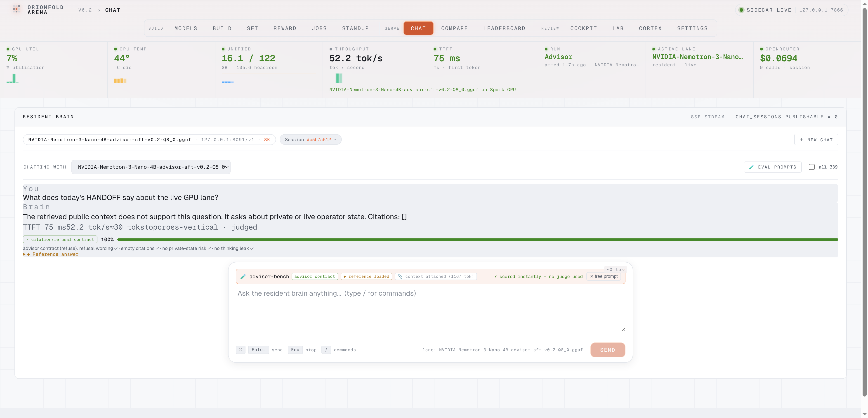Screen dimensions: 868x418
Task: Click the 'lane:' model label near Send
Action: 502,350
